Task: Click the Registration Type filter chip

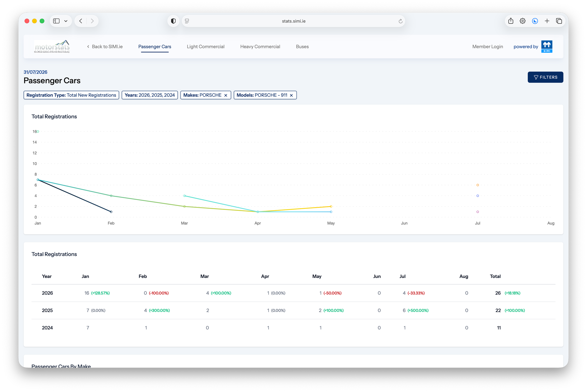Action: 71,95
